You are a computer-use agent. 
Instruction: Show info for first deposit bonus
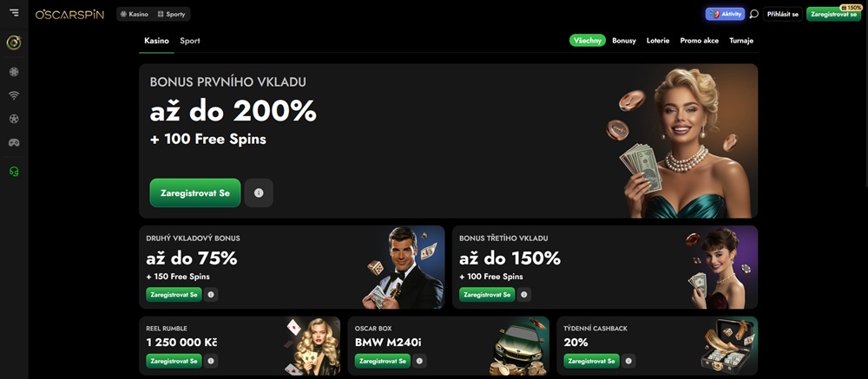(259, 193)
